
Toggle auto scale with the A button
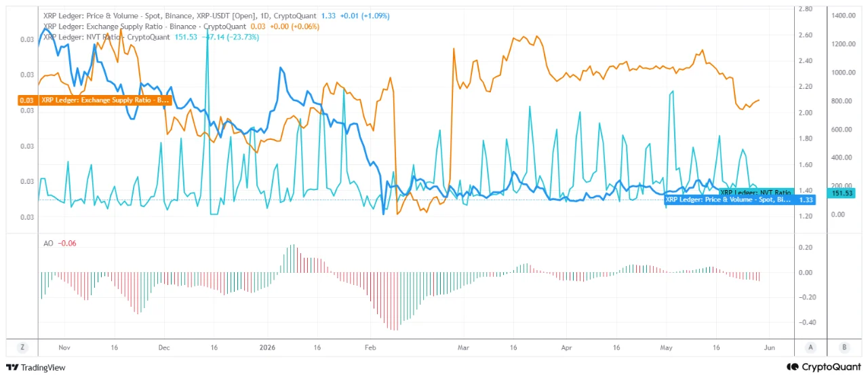(810, 347)
